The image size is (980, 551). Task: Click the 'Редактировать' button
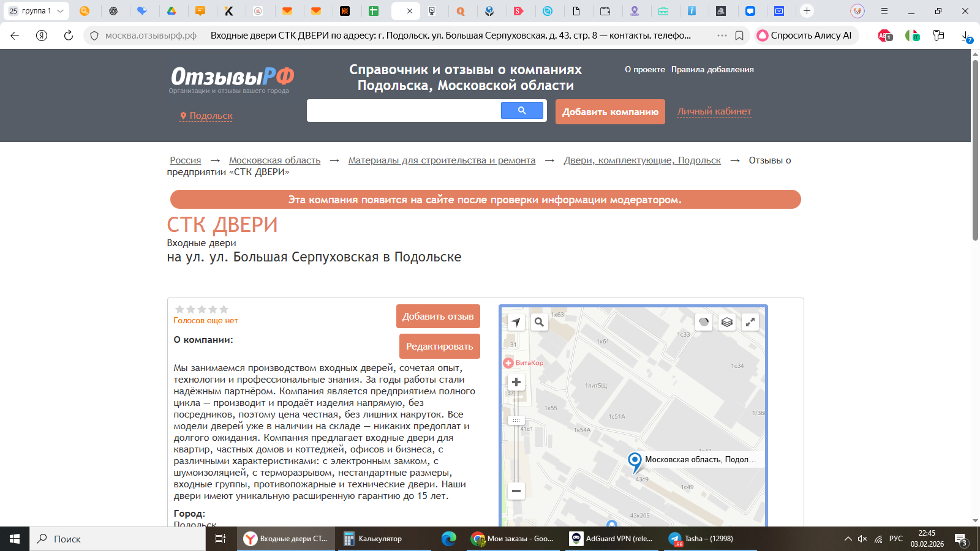[440, 347]
